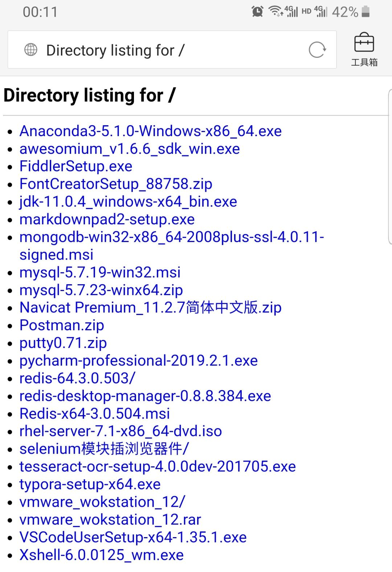Screen dimensions: 392x572
Task: Tap the Wi-Fi signal status icon
Action: click(275, 11)
